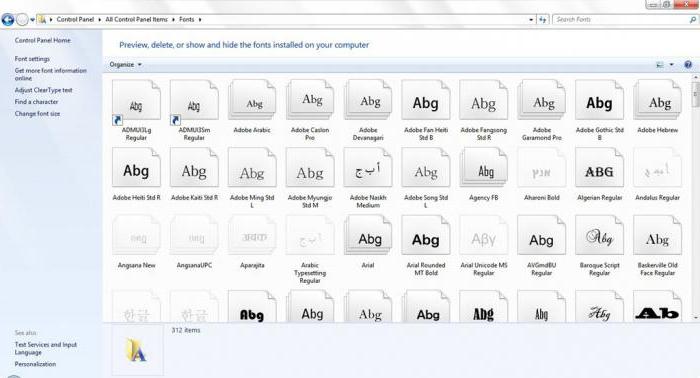Click the Back navigation arrow
Screen dimensions: 700x378
(8, 20)
